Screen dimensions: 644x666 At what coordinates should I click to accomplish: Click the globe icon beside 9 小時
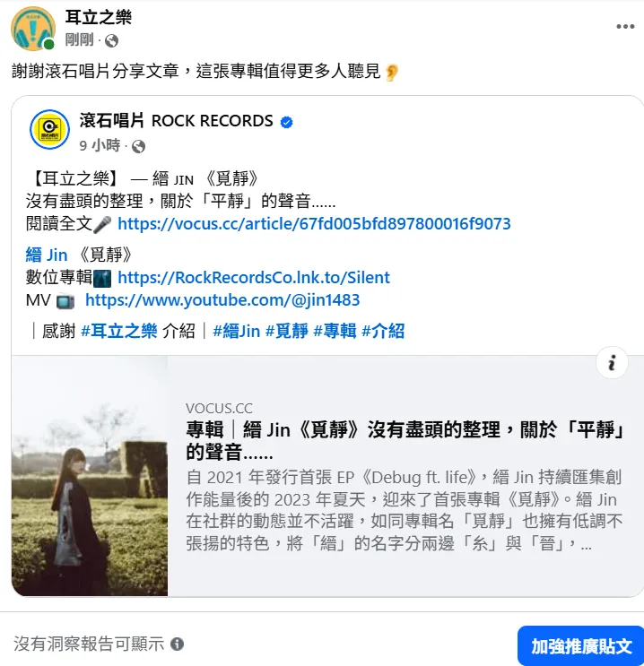(139, 146)
